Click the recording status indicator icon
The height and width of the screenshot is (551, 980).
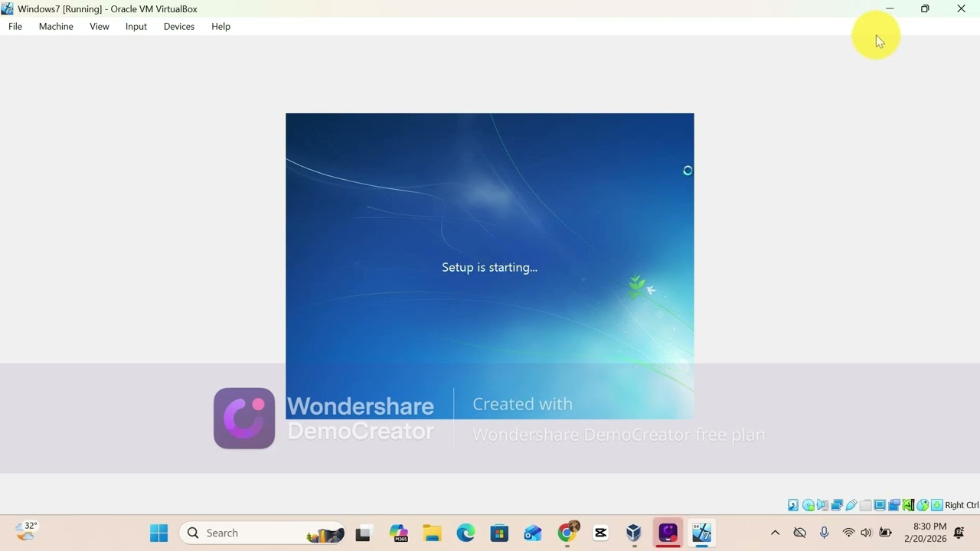click(893, 505)
